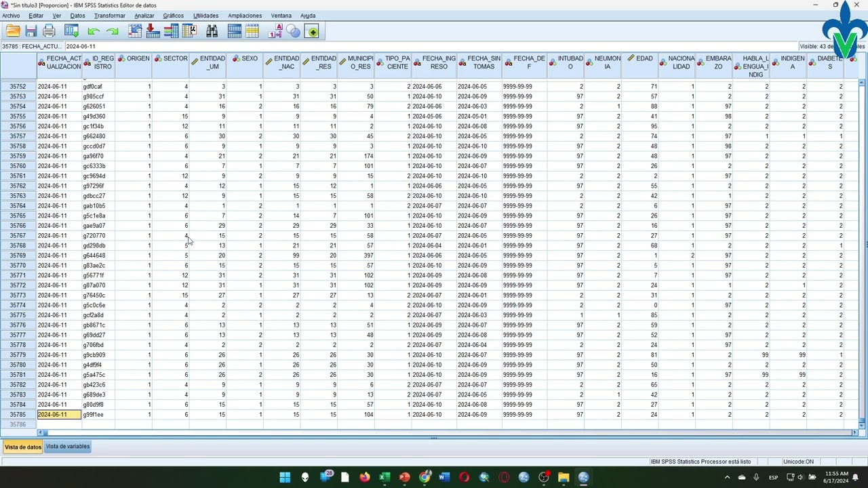Viewport: 868px width, 488px height.
Task: Redo the action with the right green arrow
Action: pyautogui.click(x=112, y=31)
